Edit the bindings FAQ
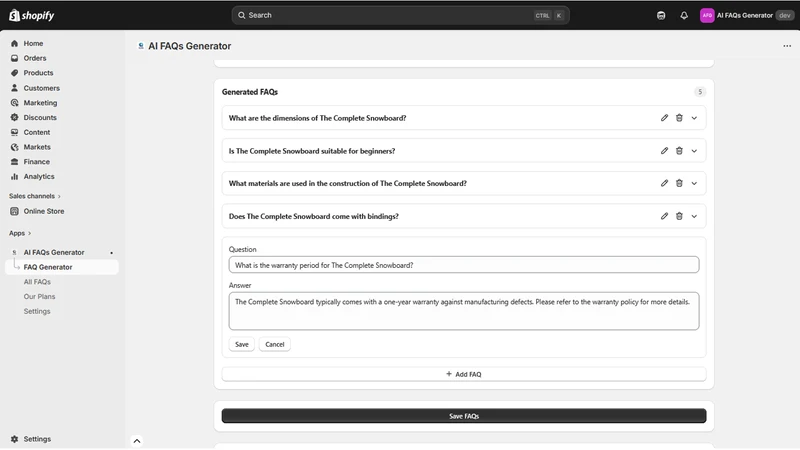The height and width of the screenshot is (450, 800). tap(664, 216)
